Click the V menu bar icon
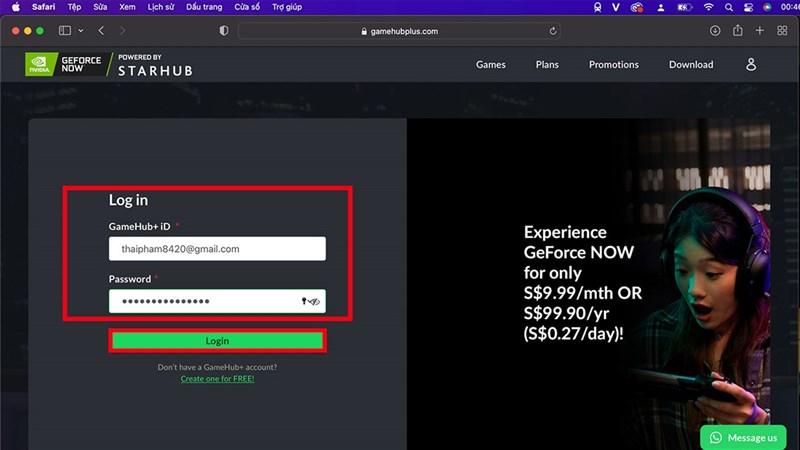The image size is (800, 450). 616,7
